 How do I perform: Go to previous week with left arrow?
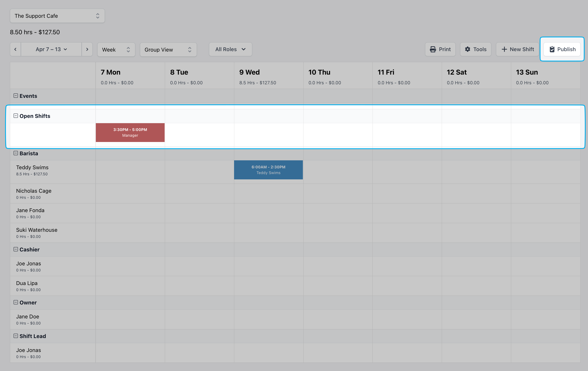click(15, 49)
